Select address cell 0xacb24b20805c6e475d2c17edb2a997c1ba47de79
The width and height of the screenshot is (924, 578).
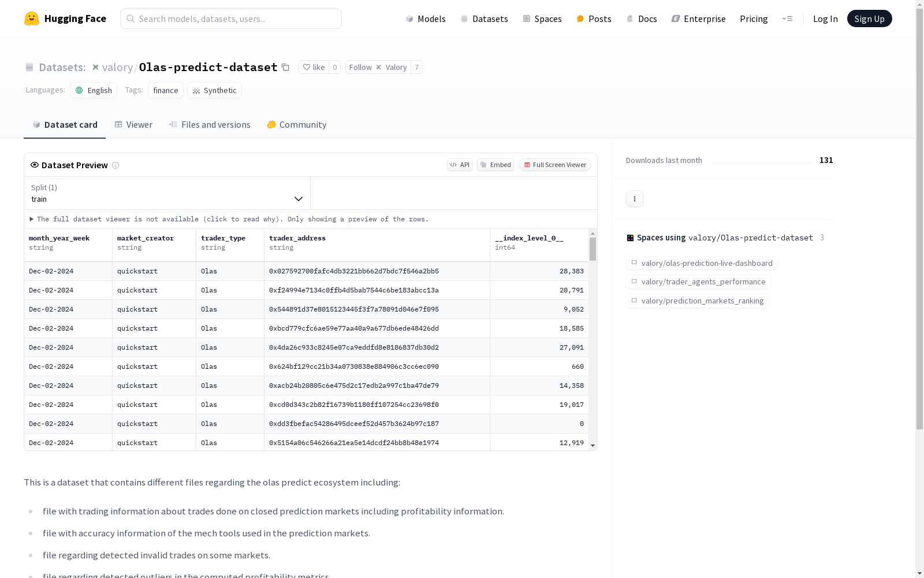pyautogui.click(x=377, y=386)
